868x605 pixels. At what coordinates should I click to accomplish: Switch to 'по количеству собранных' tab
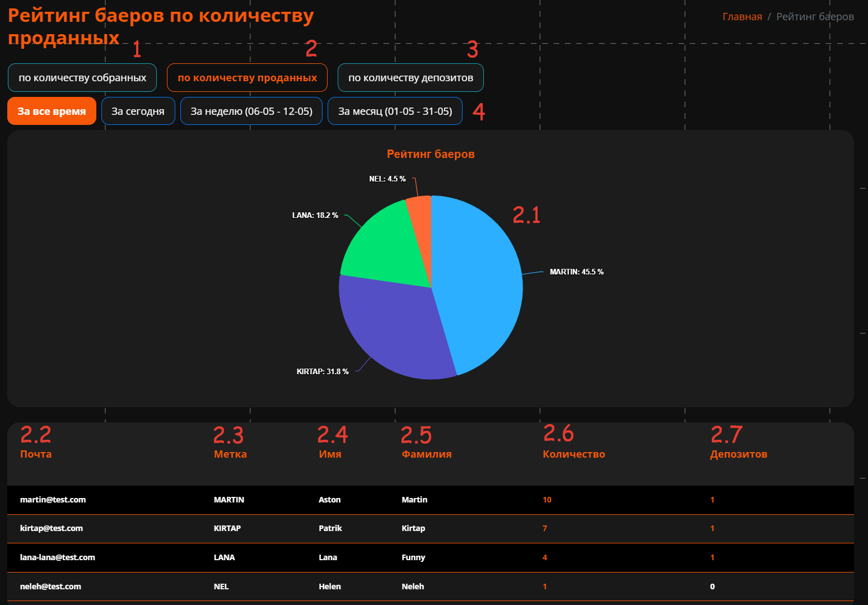tap(82, 78)
